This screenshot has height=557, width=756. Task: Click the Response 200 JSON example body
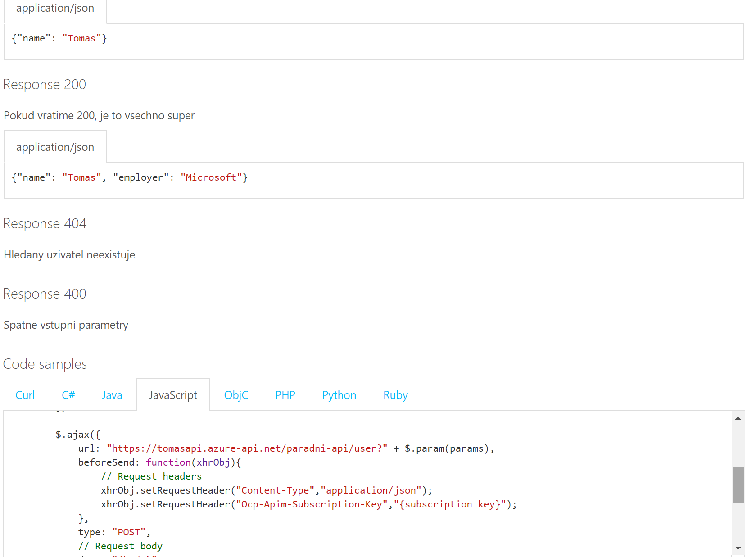130,177
